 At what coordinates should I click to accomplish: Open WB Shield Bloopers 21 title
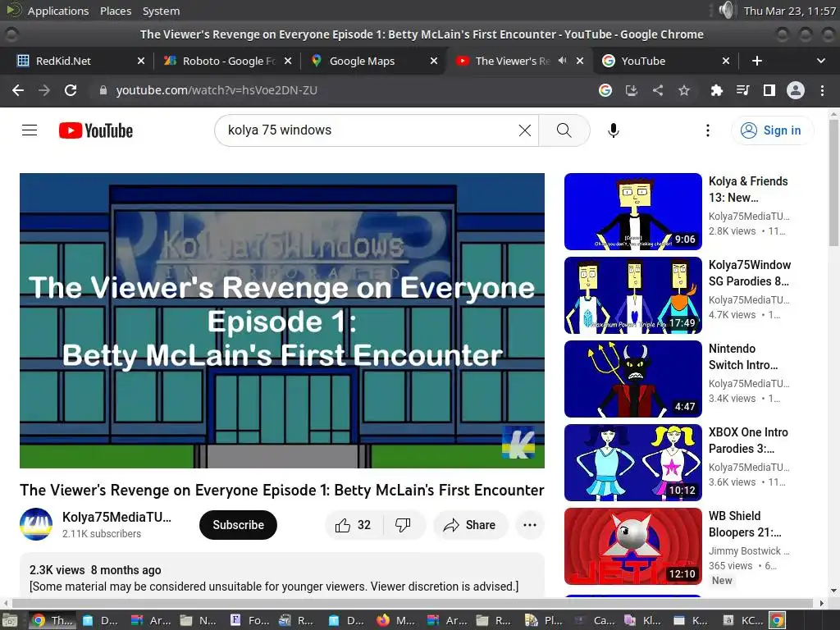pyautogui.click(x=745, y=524)
